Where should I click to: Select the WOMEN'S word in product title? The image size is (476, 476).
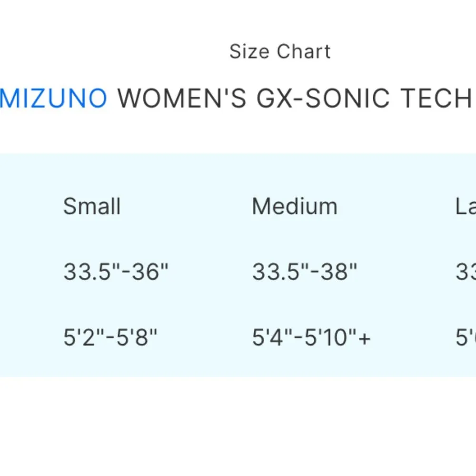(182, 98)
